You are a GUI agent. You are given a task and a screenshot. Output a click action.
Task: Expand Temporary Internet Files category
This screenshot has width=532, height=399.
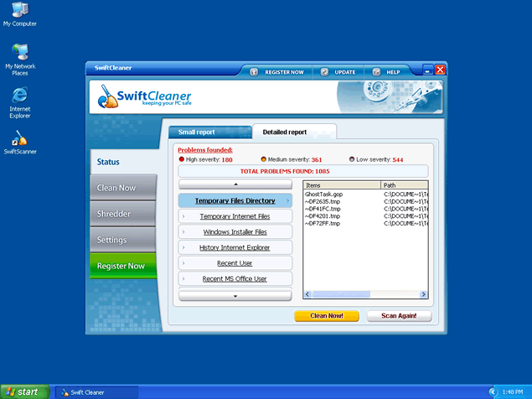tap(235, 216)
